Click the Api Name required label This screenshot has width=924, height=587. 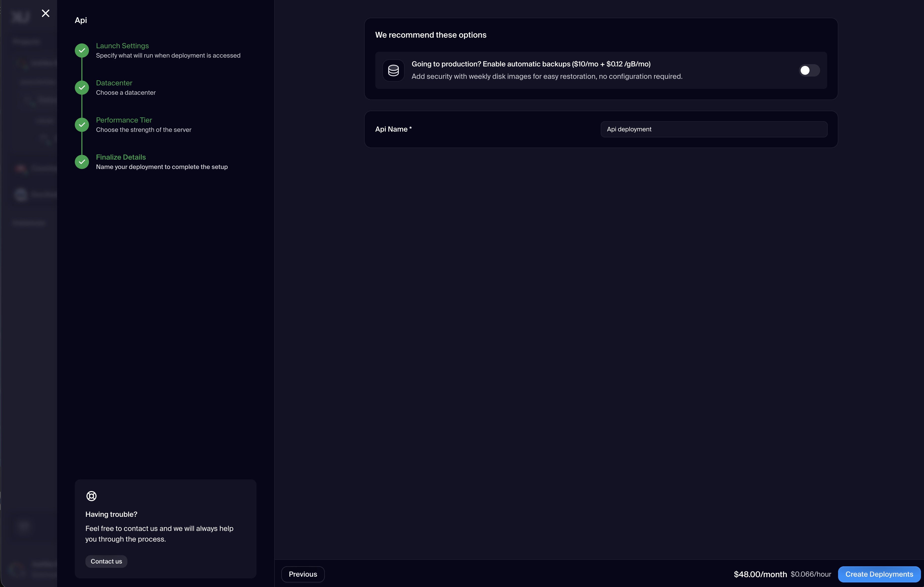click(393, 129)
